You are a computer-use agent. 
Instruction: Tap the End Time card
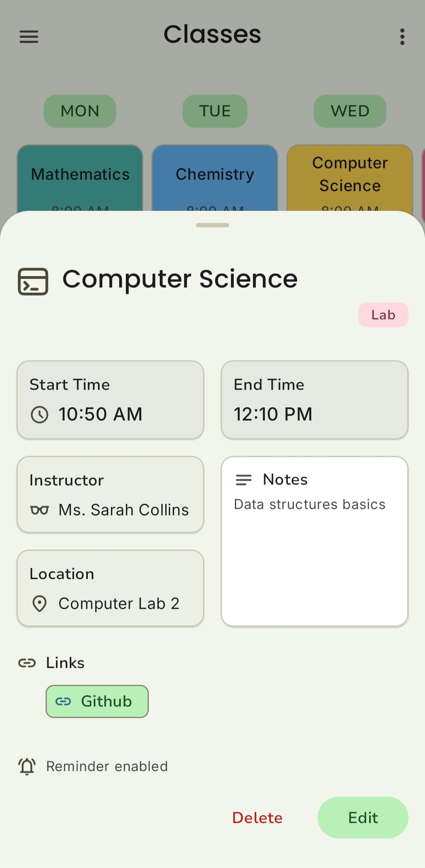click(314, 400)
